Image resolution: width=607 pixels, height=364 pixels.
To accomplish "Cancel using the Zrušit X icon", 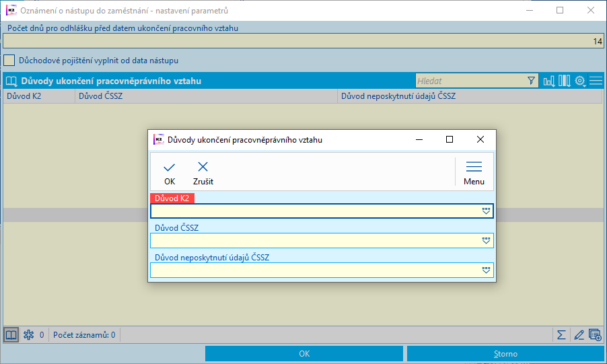I will tap(203, 174).
